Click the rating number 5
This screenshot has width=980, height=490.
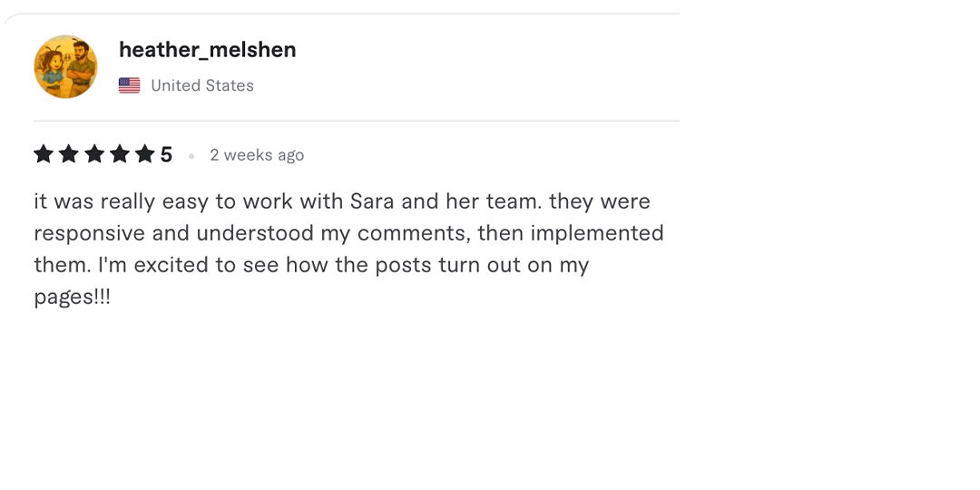166,155
